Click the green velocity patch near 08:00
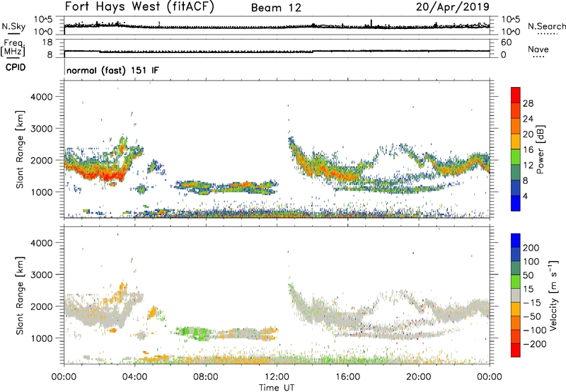This screenshot has width=566, height=392. (x=195, y=333)
